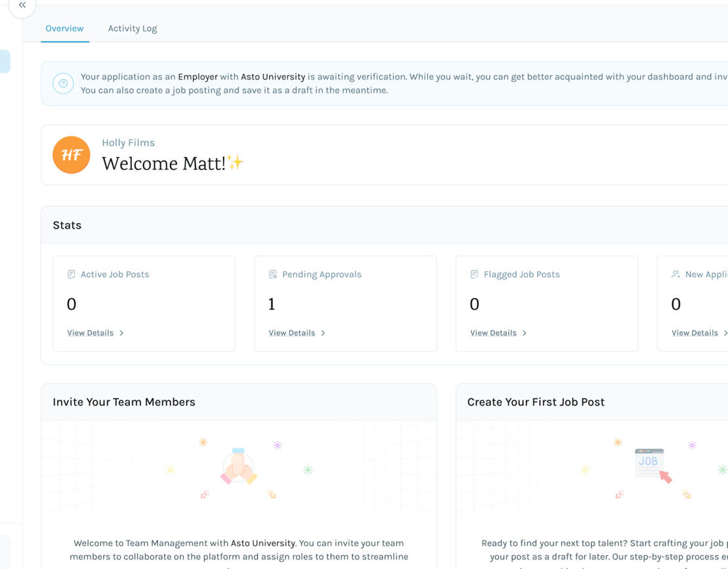Click the pending approvals count of 1

[x=273, y=303]
